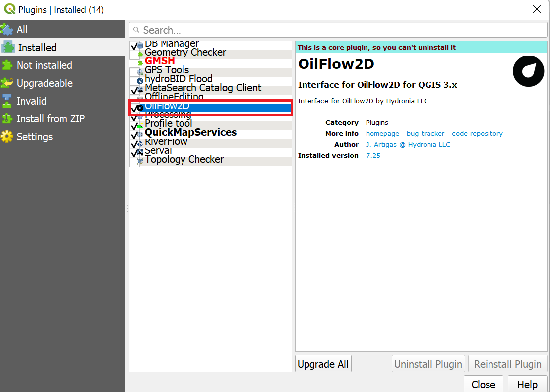Click the Topology Checker icon
This screenshot has height=392, width=550.
pyautogui.click(x=140, y=161)
